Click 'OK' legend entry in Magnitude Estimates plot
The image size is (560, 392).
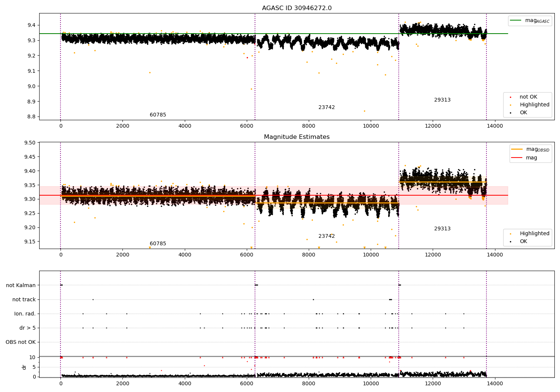[x=523, y=242]
